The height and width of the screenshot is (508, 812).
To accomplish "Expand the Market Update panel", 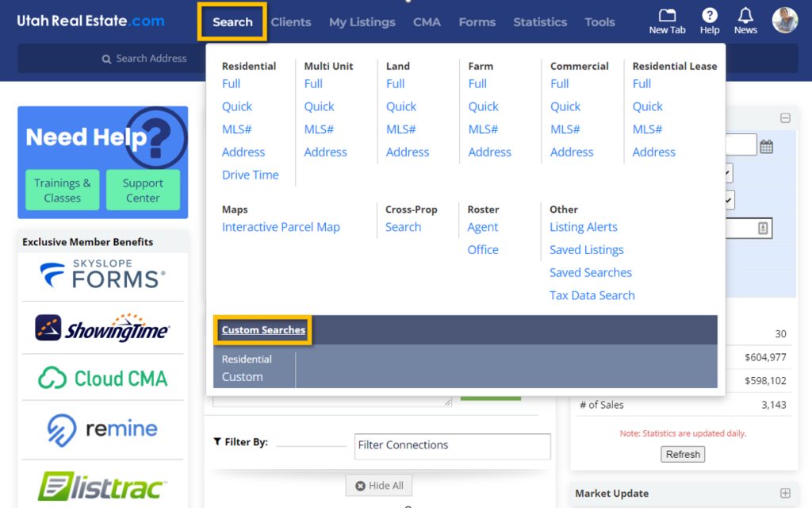I will point(785,493).
